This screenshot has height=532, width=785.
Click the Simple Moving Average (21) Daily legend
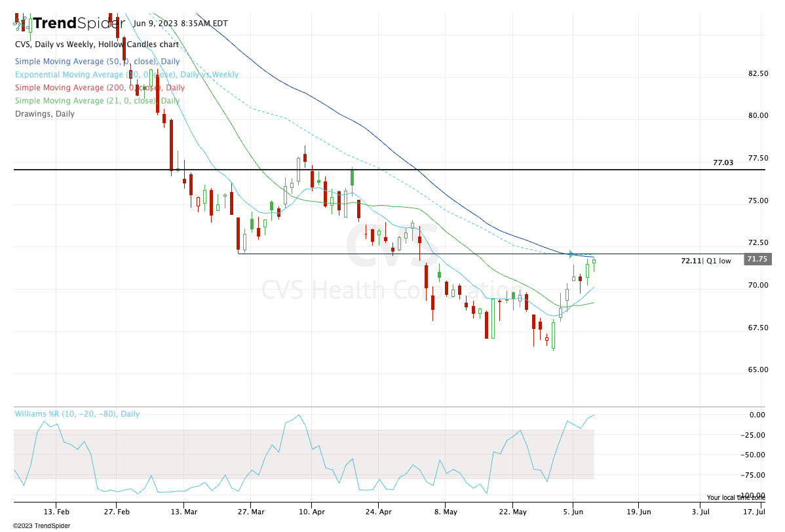[x=97, y=101]
